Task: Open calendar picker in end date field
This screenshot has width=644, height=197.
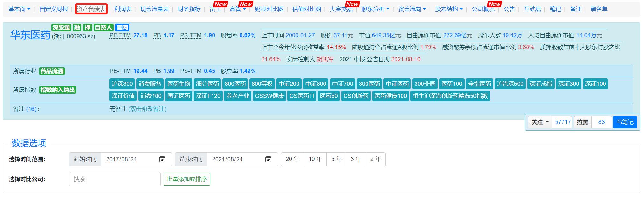Action: (268, 159)
